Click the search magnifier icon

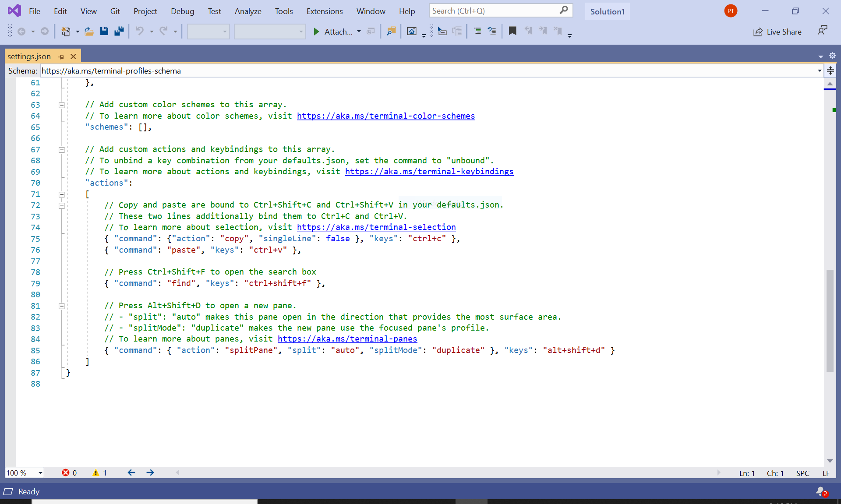564,10
